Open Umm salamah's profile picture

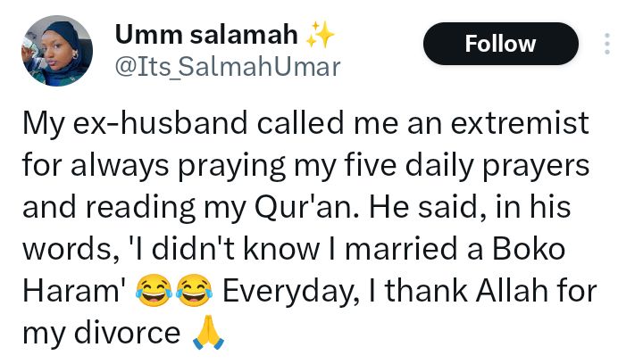[55, 54]
